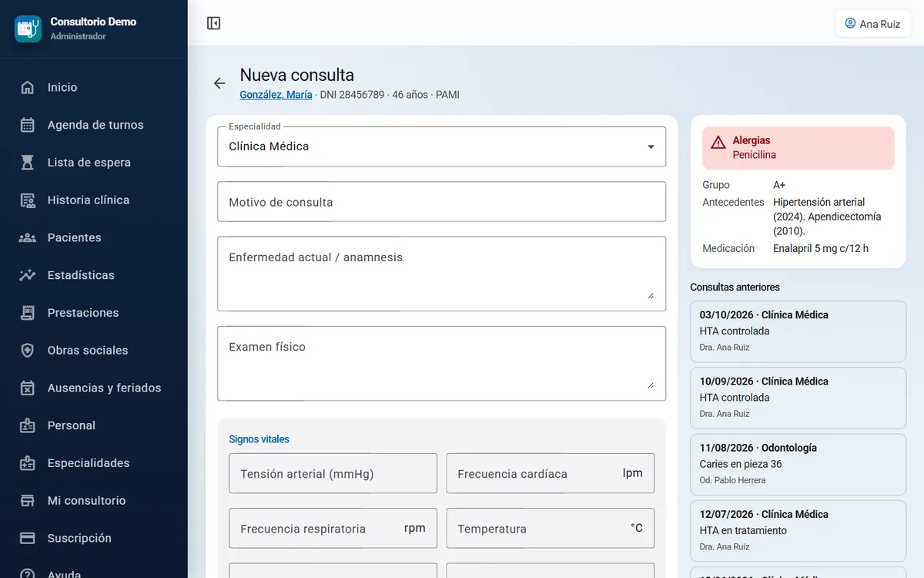Click the Nueva consulta page title
924x578 pixels.
[x=297, y=75]
